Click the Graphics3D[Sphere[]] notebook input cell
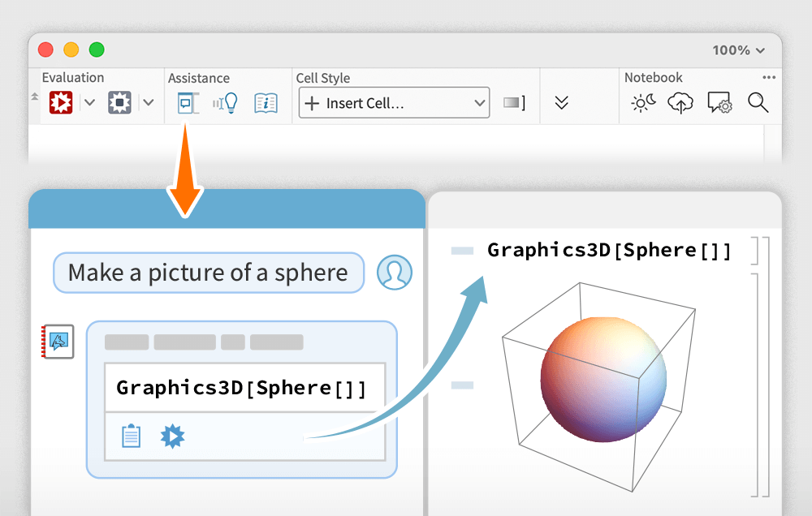The width and height of the screenshot is (812, 516). (x=609, y=250)
